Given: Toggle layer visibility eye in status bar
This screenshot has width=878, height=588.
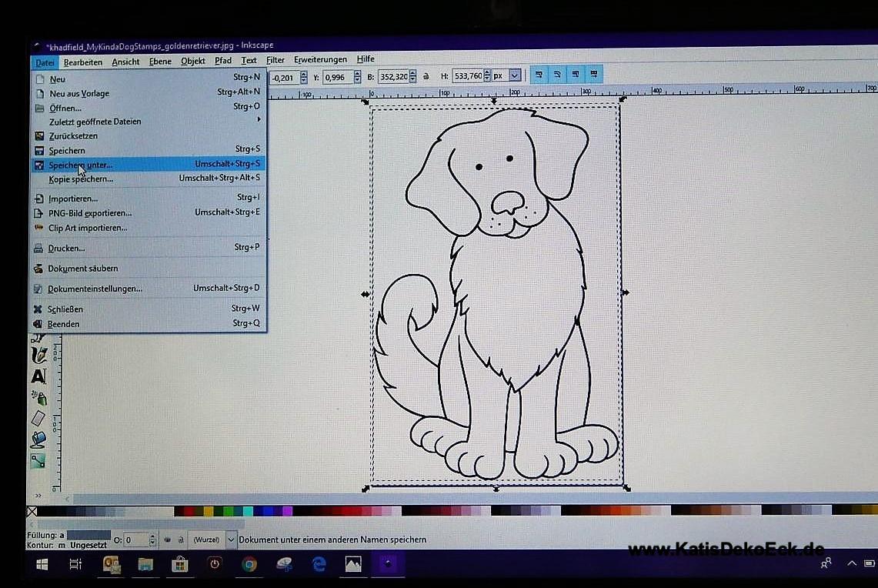Looking at the screenshot, I should tap(168, 540).
